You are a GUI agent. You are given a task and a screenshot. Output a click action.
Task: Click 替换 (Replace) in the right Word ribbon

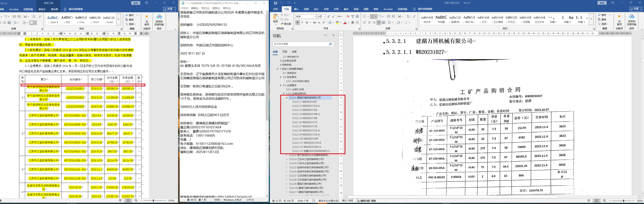[x=602, y=20]
